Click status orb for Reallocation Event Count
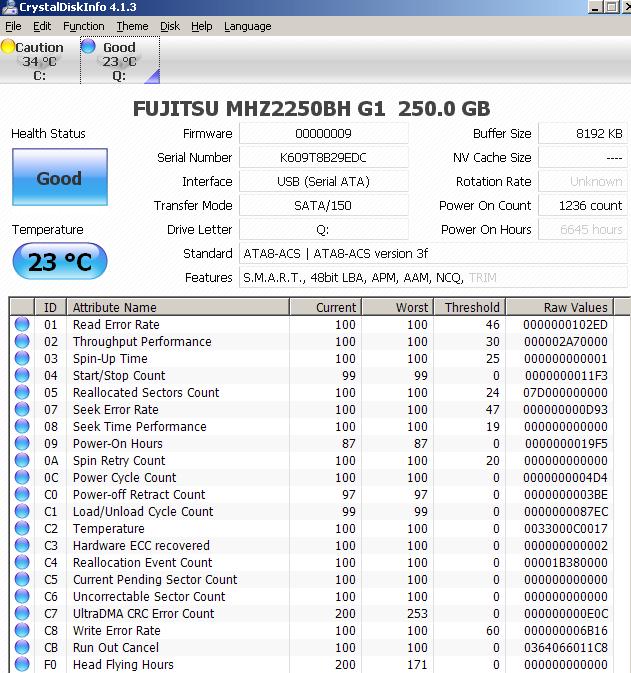Screen dimensions: 631x673 22,562
